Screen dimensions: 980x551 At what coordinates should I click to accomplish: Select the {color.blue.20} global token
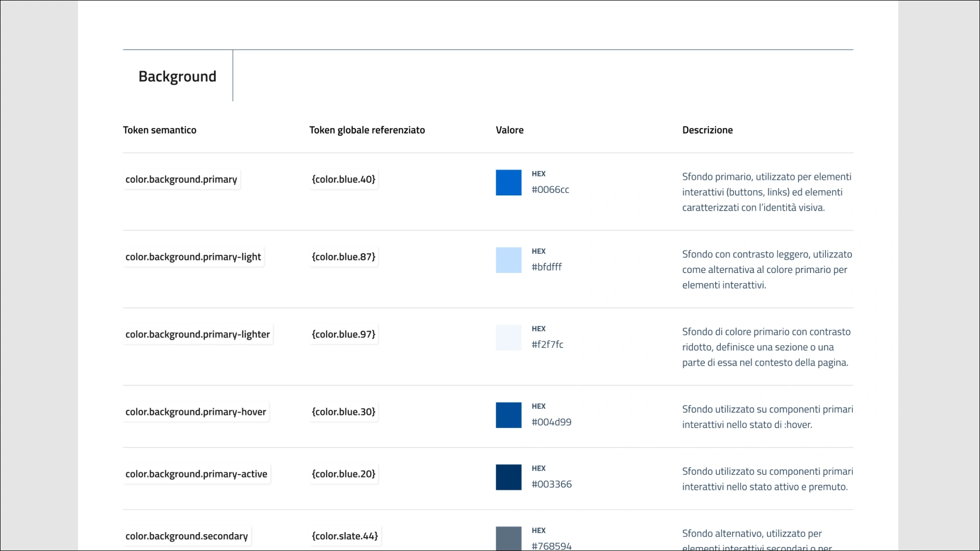pos(344,474)
